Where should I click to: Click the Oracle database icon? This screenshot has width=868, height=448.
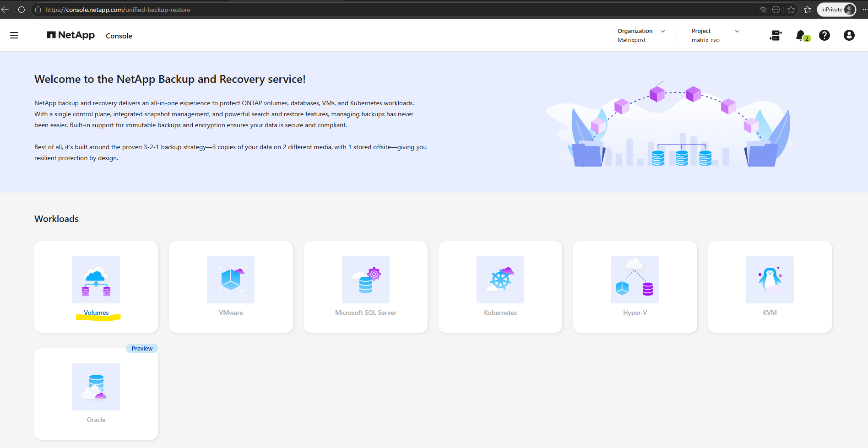click(96, 387)
